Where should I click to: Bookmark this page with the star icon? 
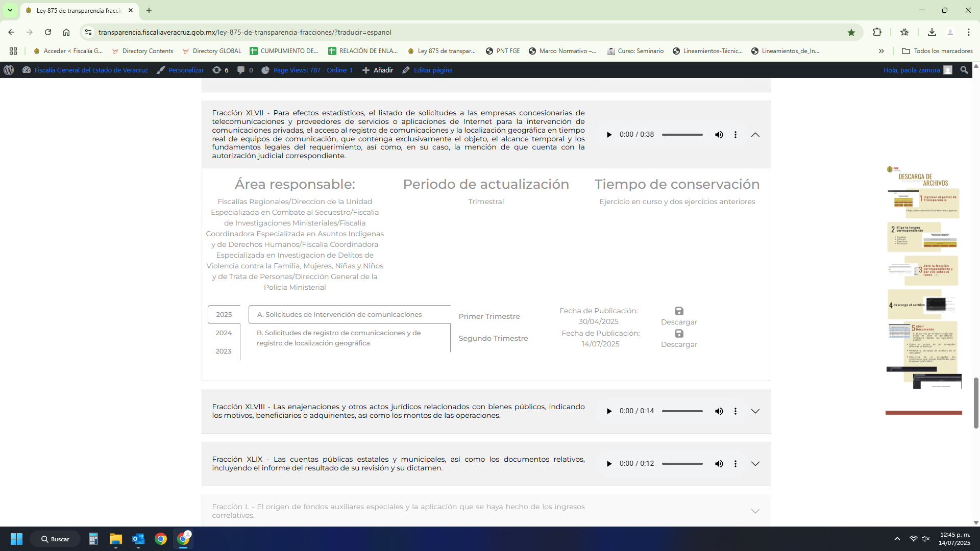coord(851,32)
